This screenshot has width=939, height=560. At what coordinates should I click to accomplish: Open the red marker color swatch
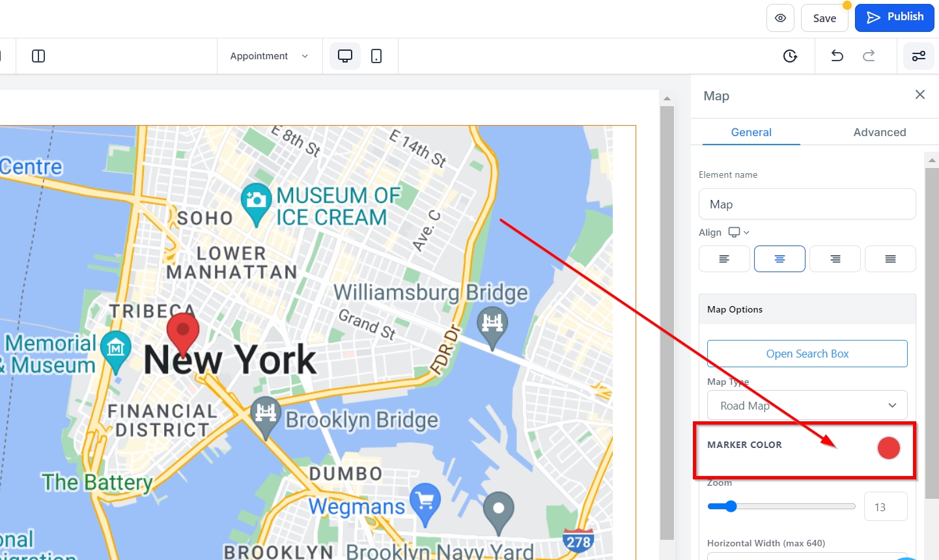[888, 448]
